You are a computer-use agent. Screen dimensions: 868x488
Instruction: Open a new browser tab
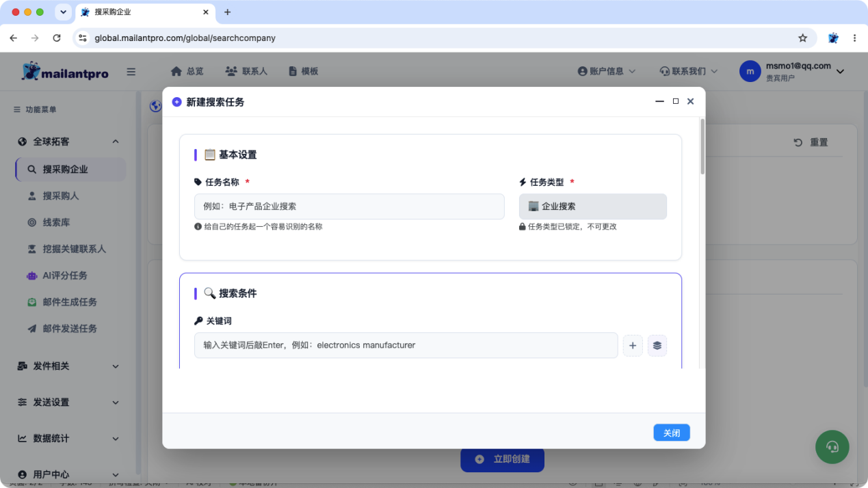tap(228, 12)
